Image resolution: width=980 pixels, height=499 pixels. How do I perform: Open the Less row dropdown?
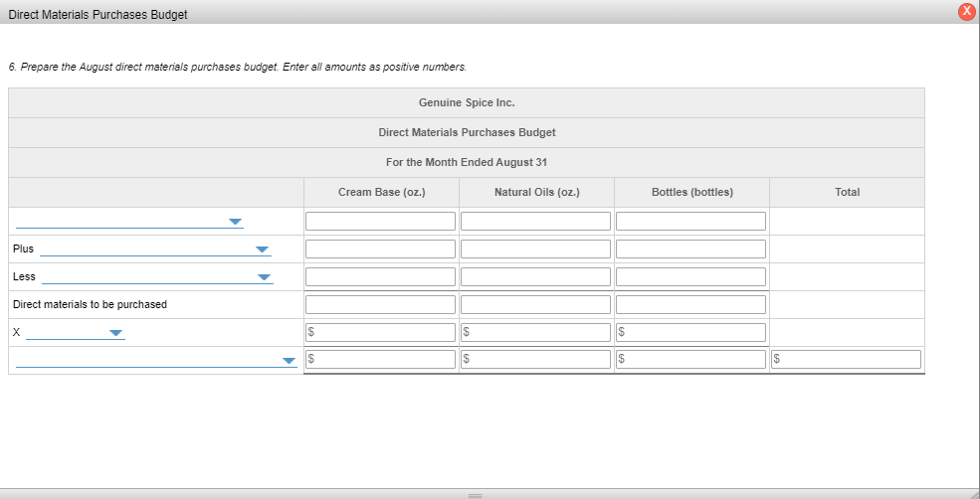coord(157,276)
